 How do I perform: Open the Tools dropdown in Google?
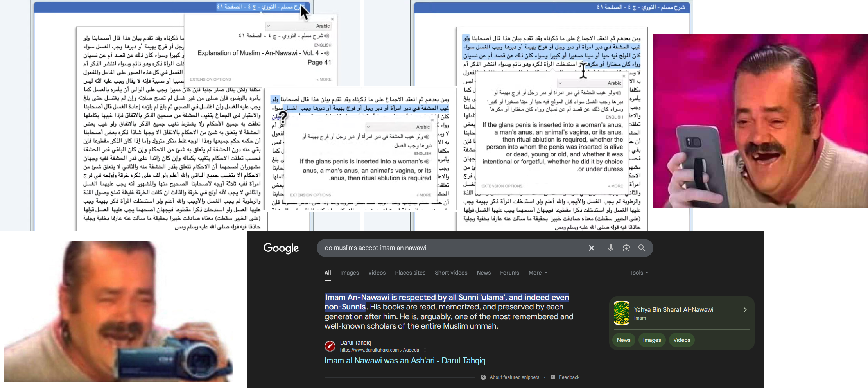pyautogui.click(x=639, y=273)
